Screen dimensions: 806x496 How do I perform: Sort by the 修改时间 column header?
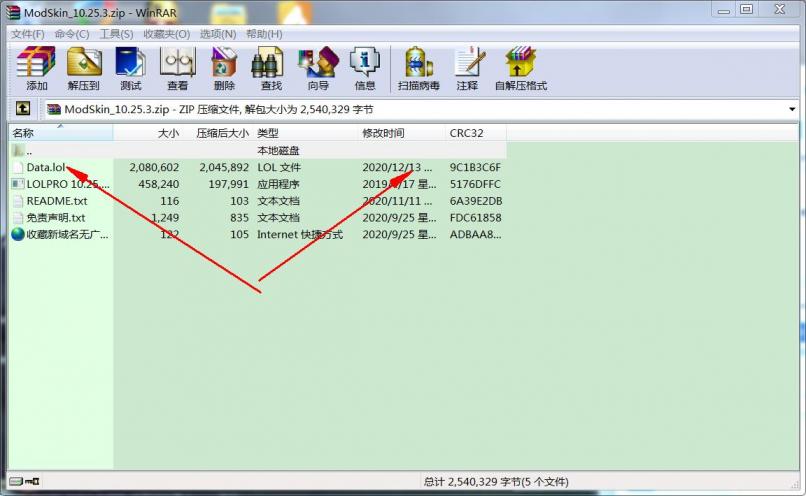tap(402, 133)
